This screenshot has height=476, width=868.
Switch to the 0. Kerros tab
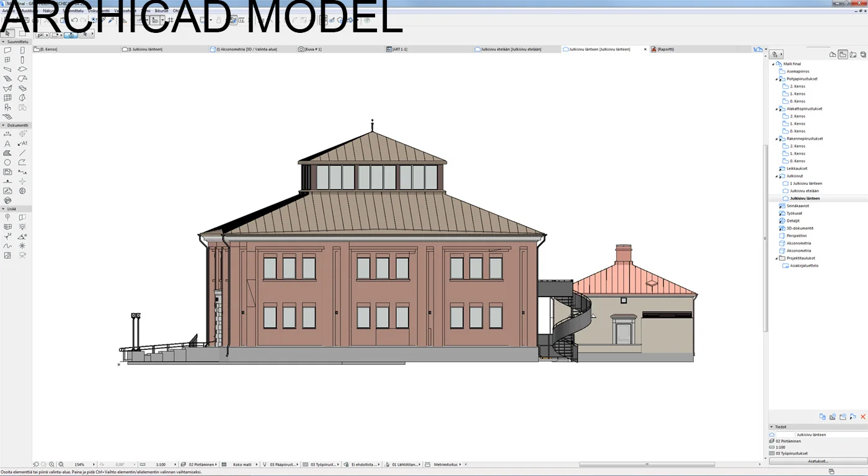76,49
